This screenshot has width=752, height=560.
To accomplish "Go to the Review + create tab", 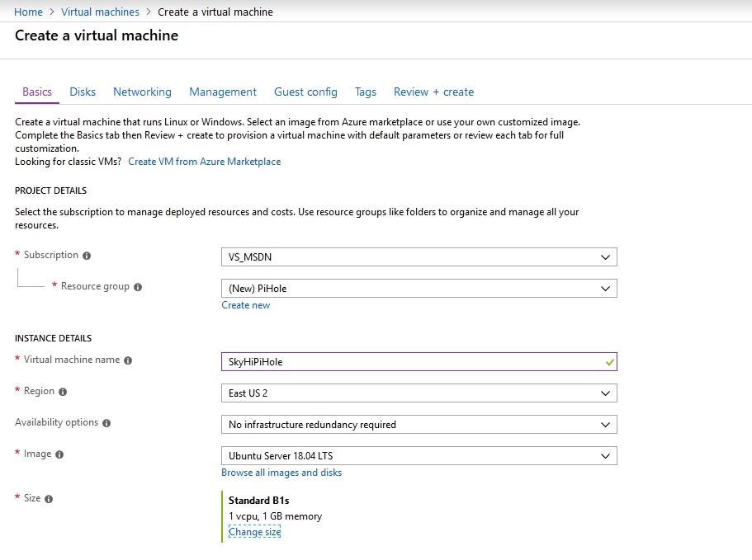I will [433, 92].
